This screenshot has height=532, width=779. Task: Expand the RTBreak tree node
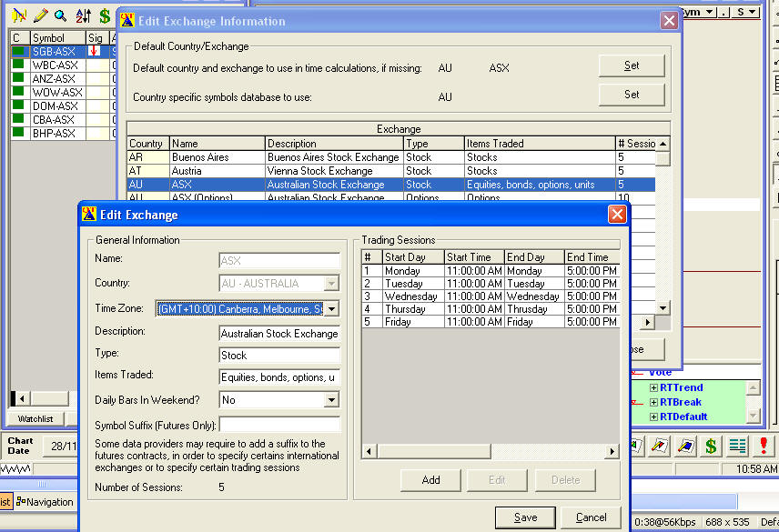click(x=653, y=402)
